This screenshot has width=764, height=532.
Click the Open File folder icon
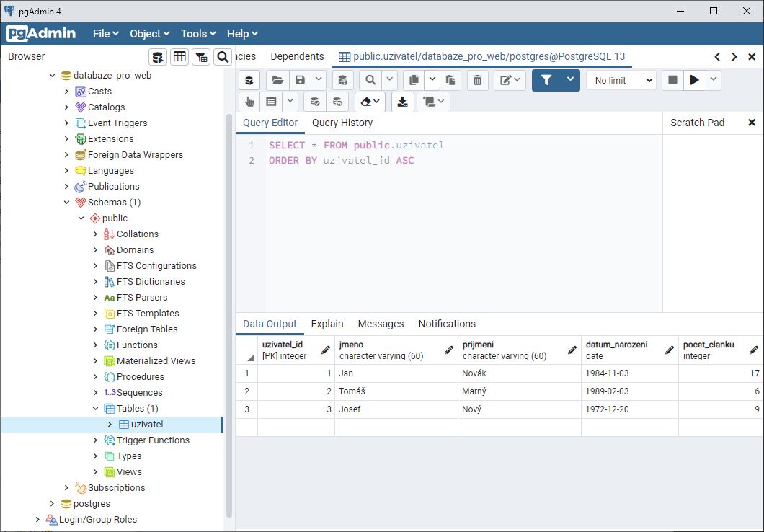[277, 80]
